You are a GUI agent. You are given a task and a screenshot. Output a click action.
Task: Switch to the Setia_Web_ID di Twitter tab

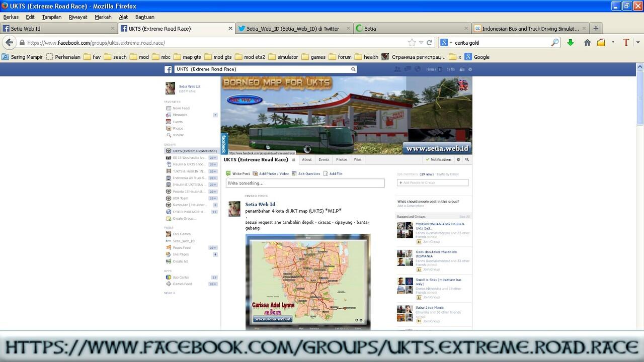click(x=294, y=29)
